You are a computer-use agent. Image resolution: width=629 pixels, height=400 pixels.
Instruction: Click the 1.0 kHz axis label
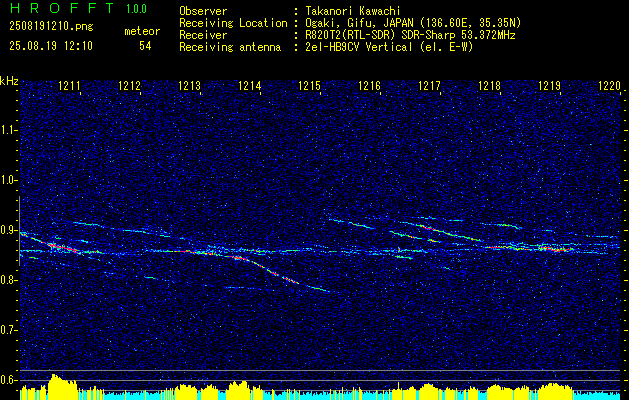[8, 180]
